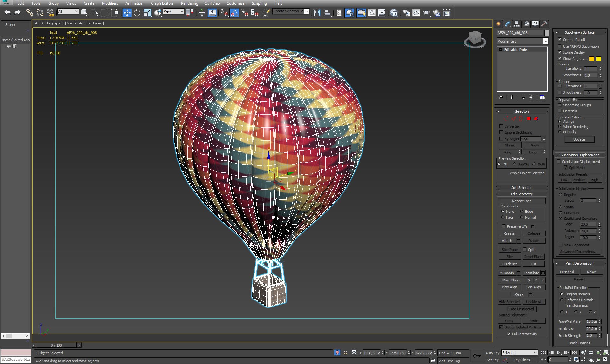Click the Mirror tool icon
The width and height of the screenshot is (610, 364).
[x=317, y=13]
